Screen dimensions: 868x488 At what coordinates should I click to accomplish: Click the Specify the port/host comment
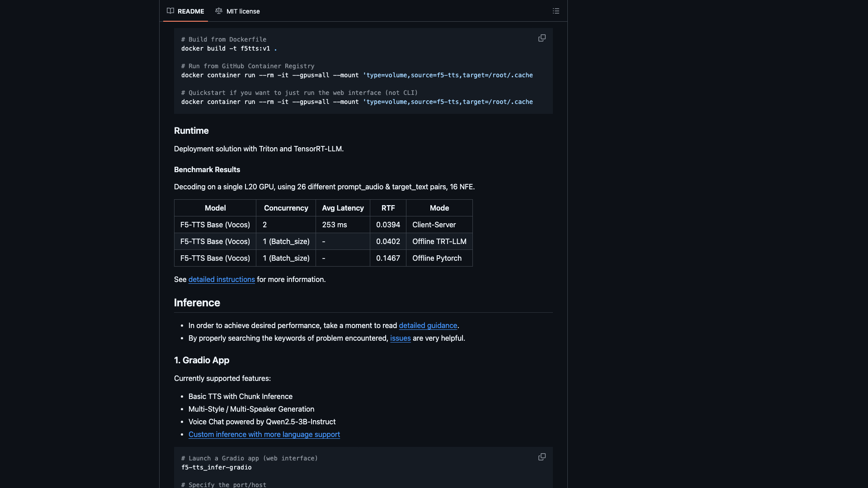(x=224, y=484)
